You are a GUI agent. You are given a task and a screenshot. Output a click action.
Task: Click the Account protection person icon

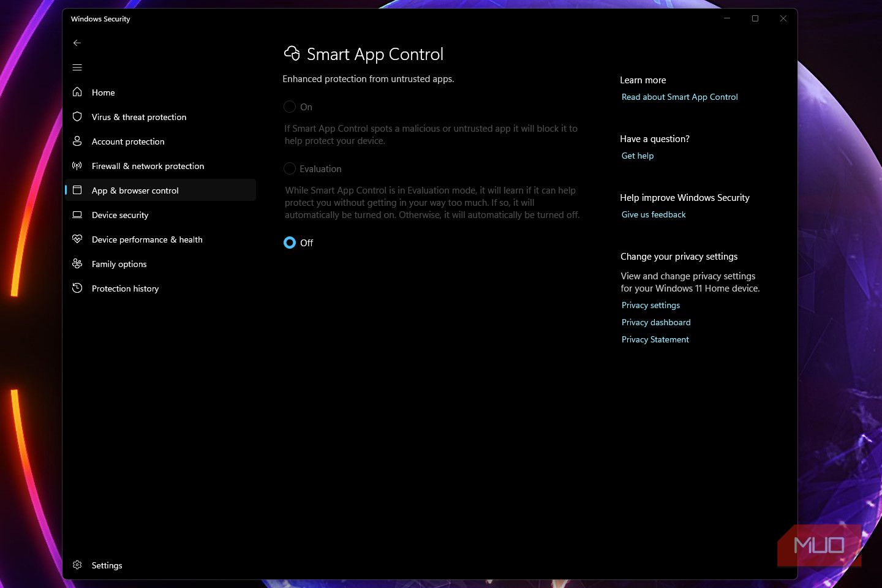77,141
